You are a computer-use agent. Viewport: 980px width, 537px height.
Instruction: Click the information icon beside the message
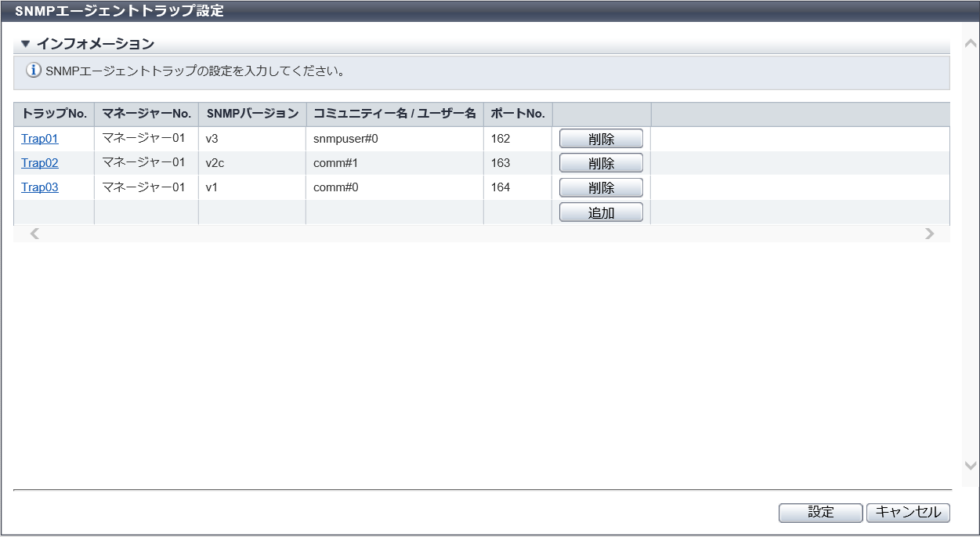click(34, 71)
